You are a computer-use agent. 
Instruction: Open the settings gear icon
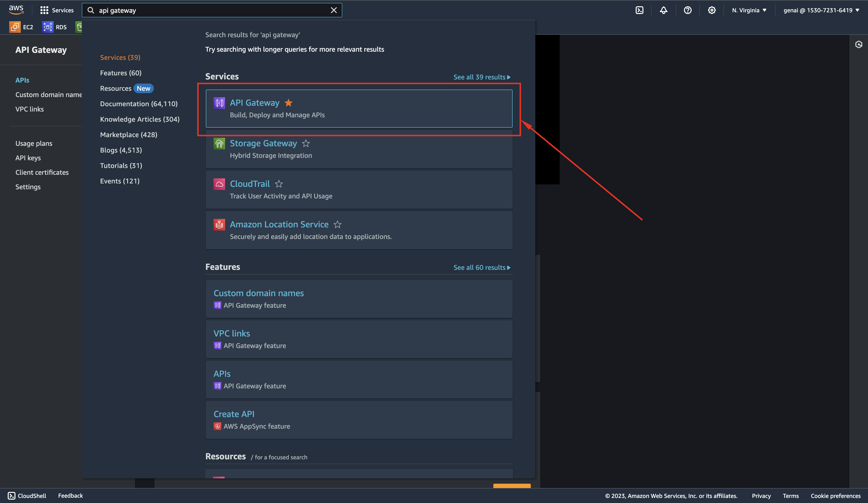click(712, 10)
